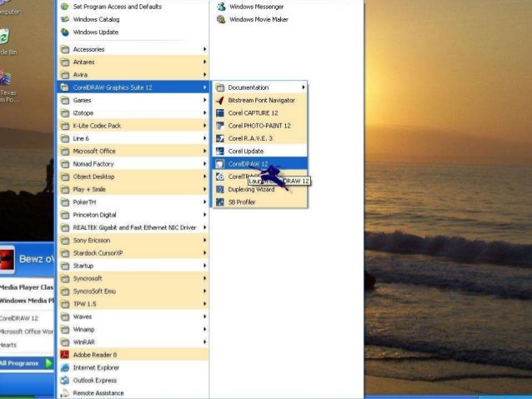Image resolution: width=532 pixels, height=399 pixels.
Task: Open the Princeton Digital group
Action: (x=133, y=215)
